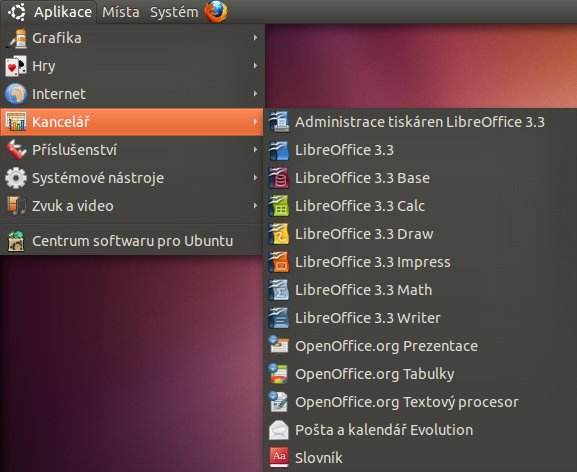
Task: Click the Slovník dictionary icon
Action: tap(279, 458)
